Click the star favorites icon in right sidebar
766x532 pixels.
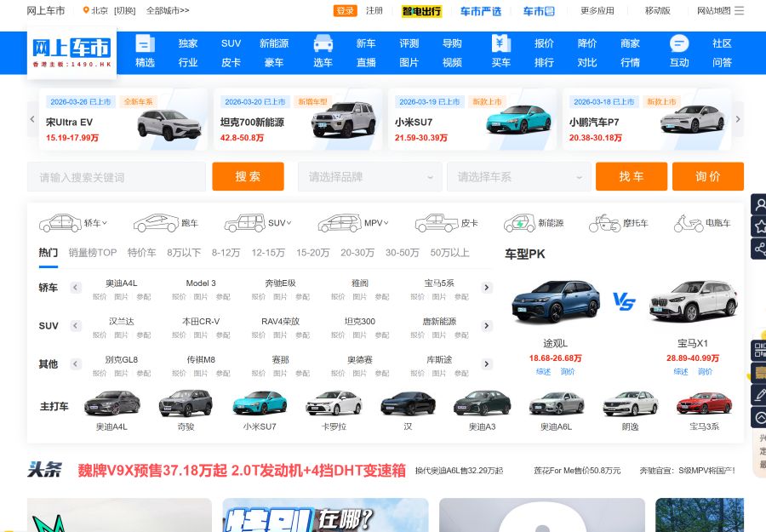click(x=758, y=226)
